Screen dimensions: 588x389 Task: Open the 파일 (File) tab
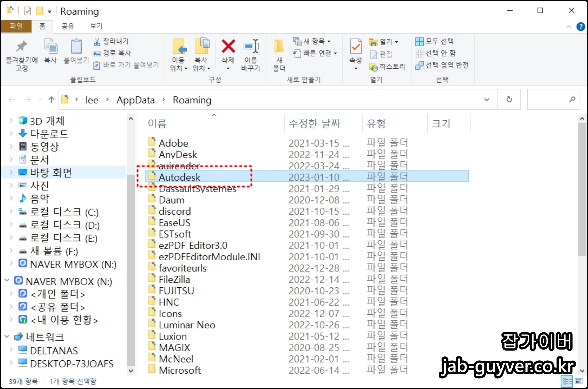[x=16, y=26]
